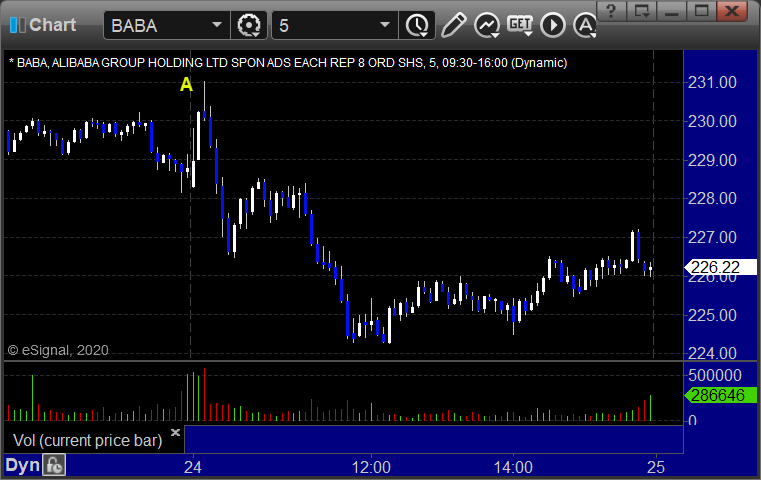Open the window pop-out menu button
The width and height of the screenshot is (761, 480).
(x=642, y=11)
